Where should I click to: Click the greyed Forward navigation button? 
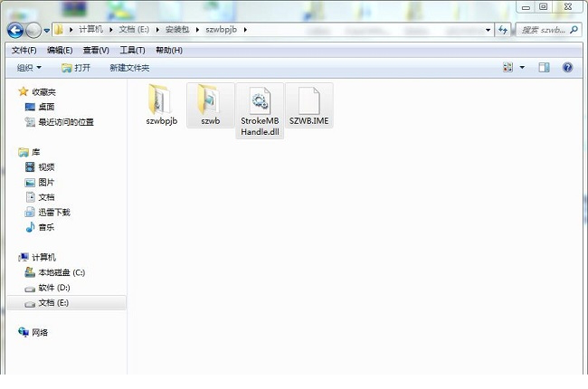33,30
